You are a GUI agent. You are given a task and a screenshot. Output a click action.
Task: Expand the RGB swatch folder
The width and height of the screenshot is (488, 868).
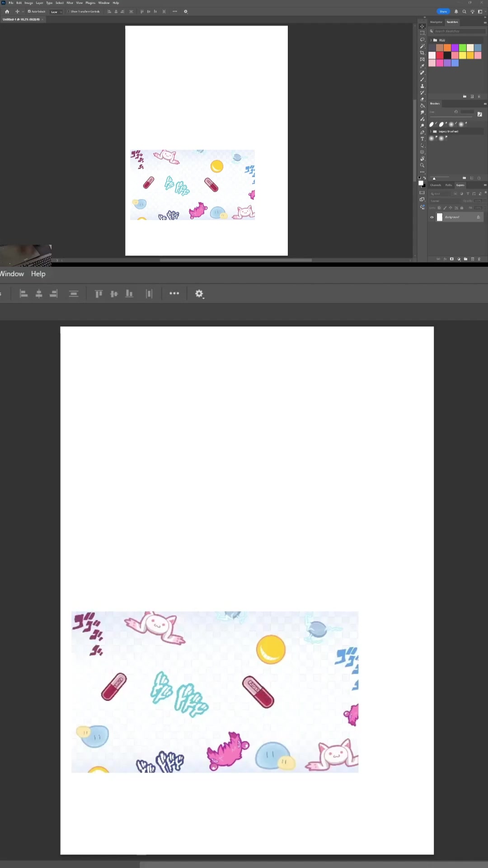click(431, 40)
